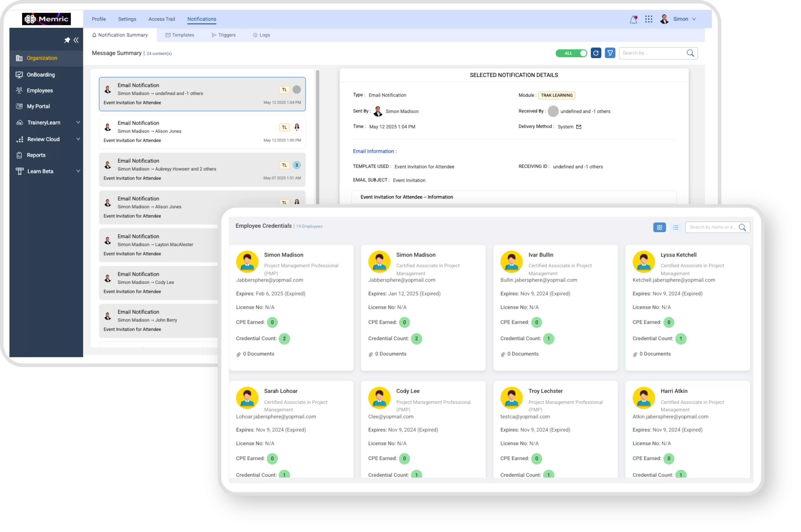Click the TRAK LEARNING module badge
This screenshot has height=532, width=801.
(556, 95)
